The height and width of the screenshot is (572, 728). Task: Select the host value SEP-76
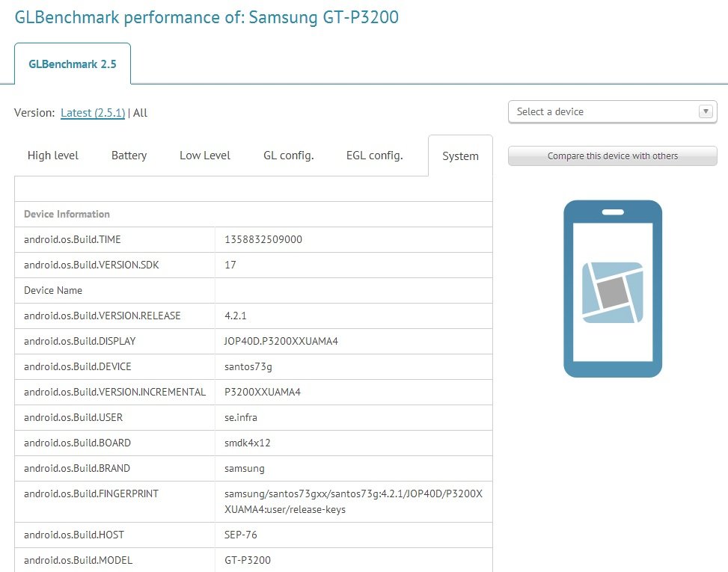pyautogui.click(x=241, y=535)
